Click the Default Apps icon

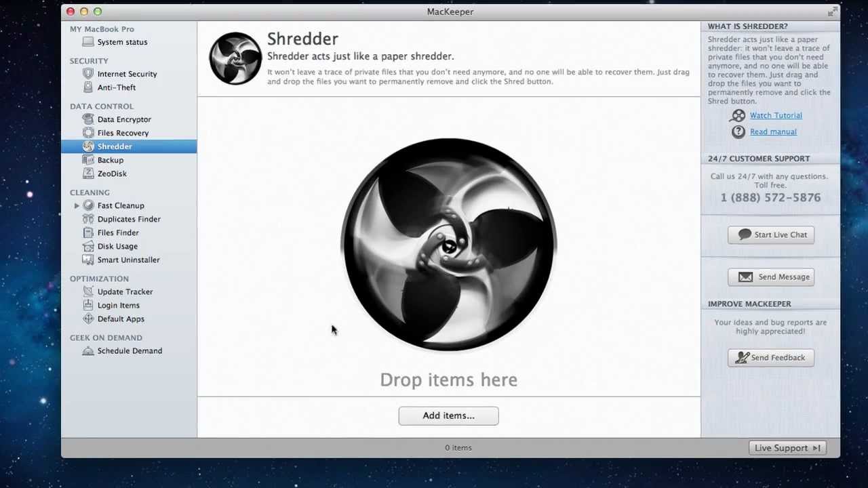(88, 319)
